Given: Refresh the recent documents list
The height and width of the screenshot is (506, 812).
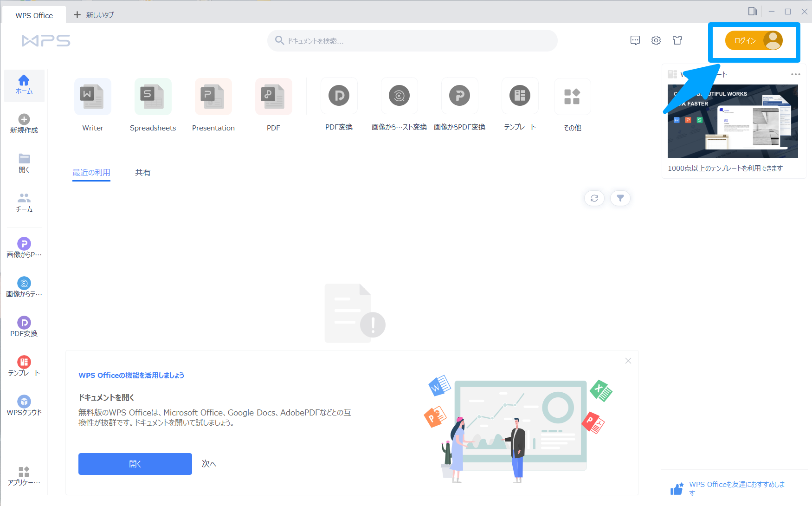Looking at the screenshot, I should 594,198.
